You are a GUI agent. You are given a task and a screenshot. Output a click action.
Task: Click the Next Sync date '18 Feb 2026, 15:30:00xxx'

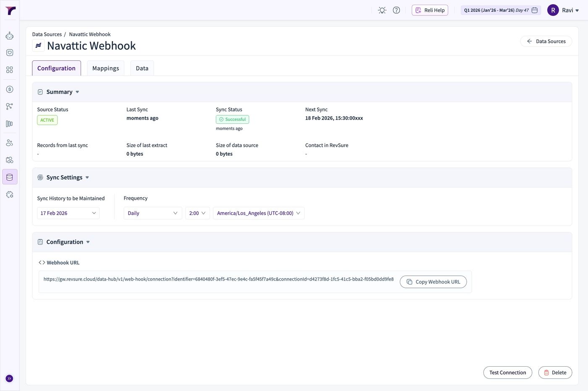pyautogui.click(x=334, y=118)
